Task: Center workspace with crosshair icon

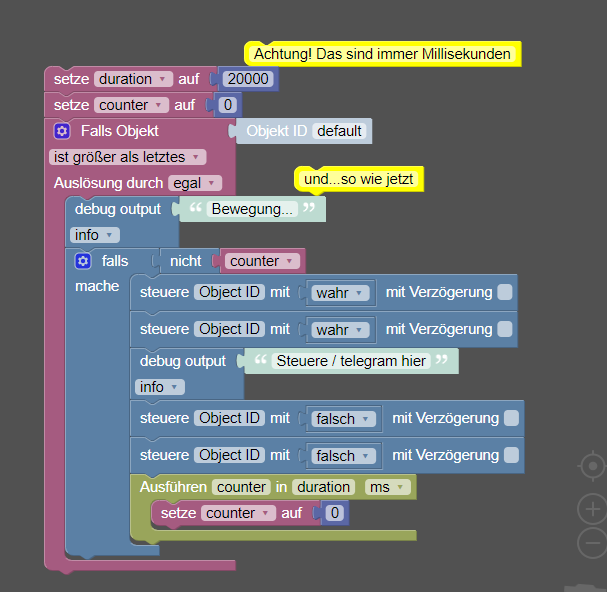Action: click(x=593, y=466)
